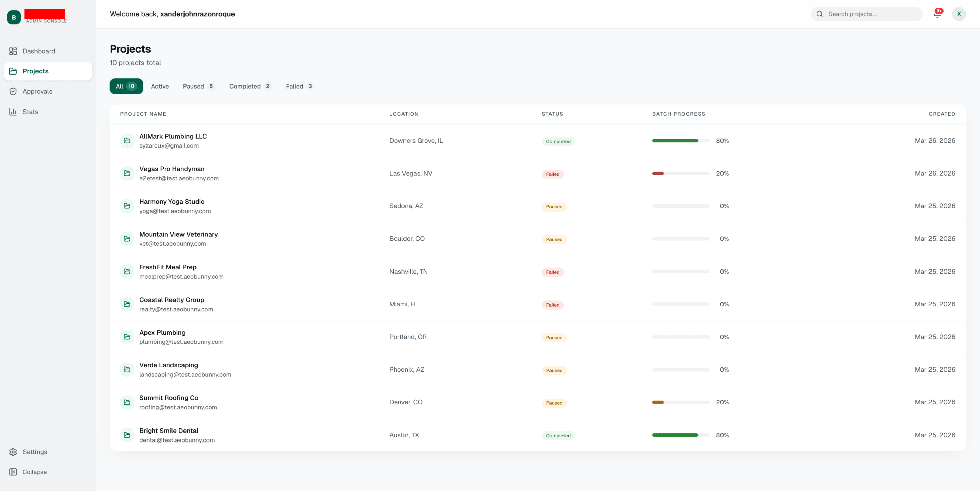Click Vegas Pro Handyman 20% progress bar
Viewport: 980px width, 491px height.
point(681,174)
